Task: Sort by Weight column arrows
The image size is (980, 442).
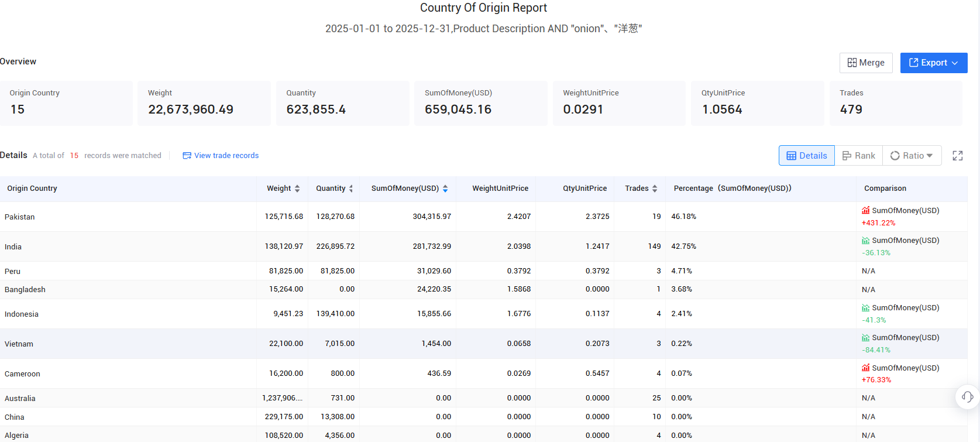Action: [x=297, y=189]
